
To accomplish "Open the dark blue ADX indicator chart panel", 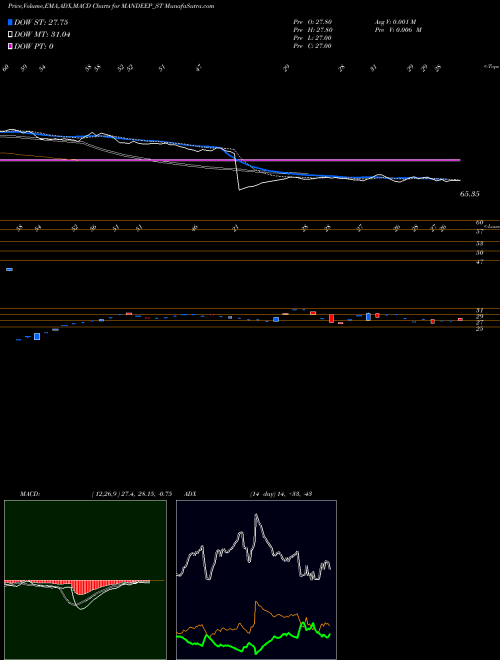I will tap(256, 580).
